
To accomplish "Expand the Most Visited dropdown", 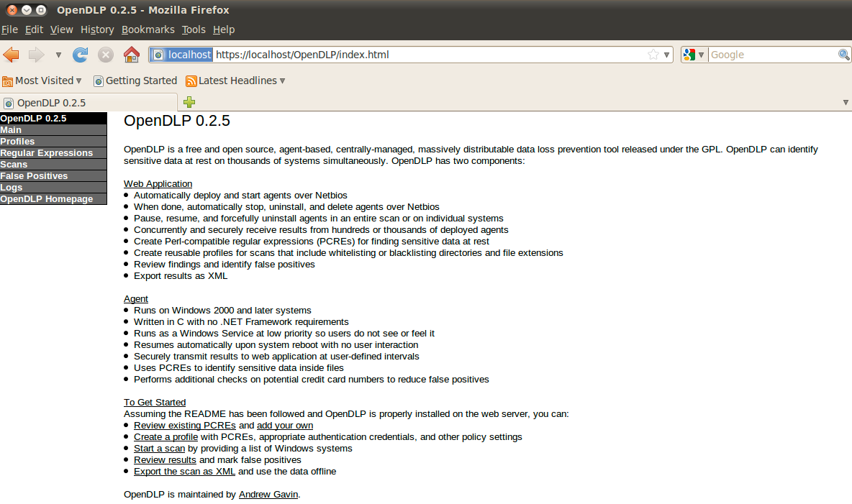I will [78, 81].
